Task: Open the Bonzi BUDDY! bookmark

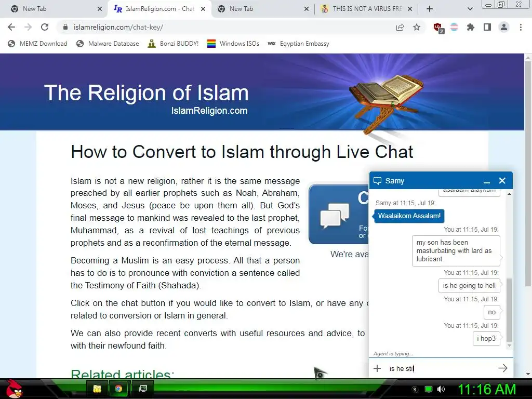Action: coord(174,44)
